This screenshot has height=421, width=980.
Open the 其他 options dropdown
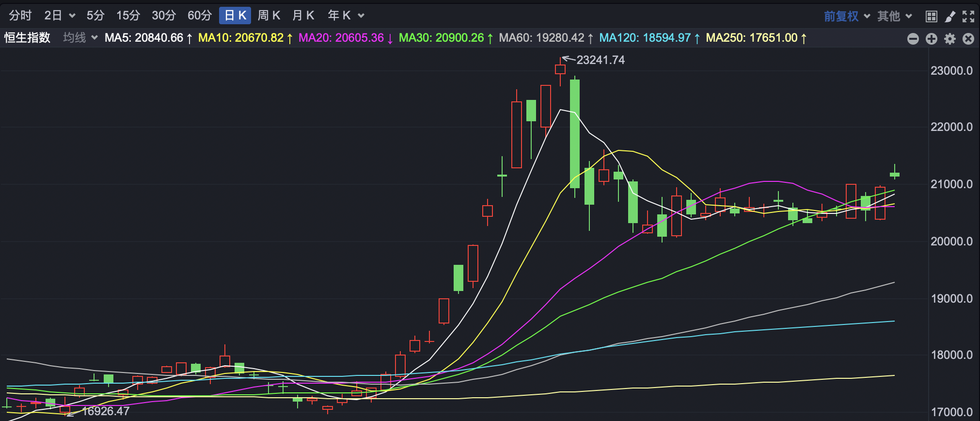coord(895,16)
